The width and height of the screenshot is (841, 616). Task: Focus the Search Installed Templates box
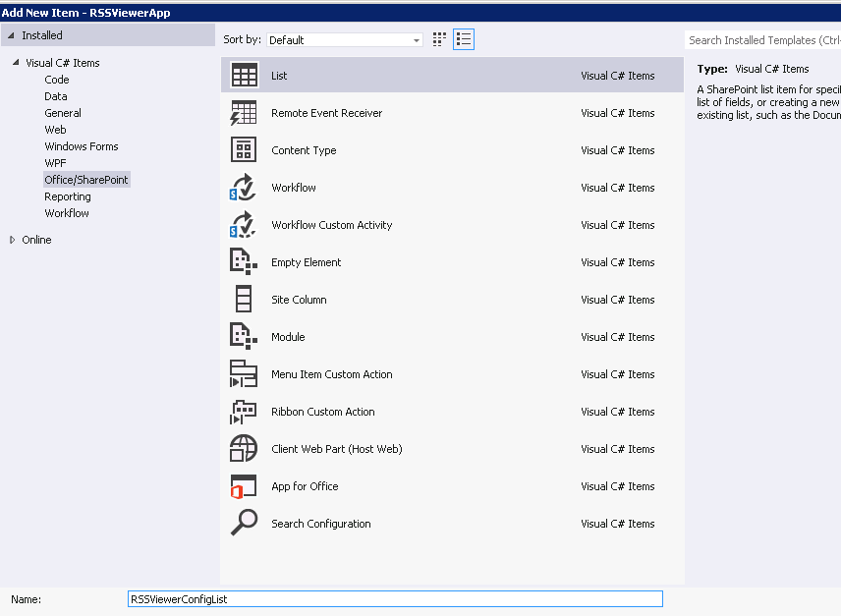point(762,40)
